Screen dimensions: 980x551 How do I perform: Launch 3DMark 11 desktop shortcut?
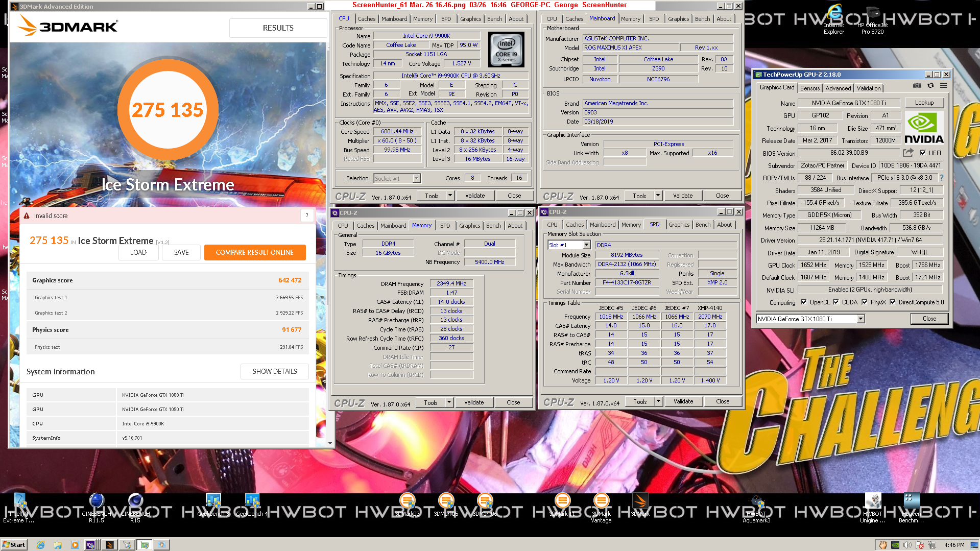tap(562, 506)
